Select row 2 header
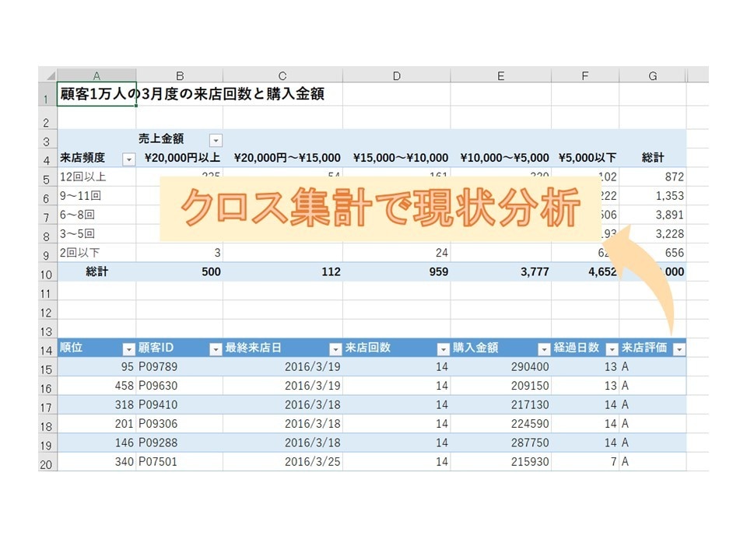The width and height of the screenshot is (747, 560). click(x=47, y=117)
